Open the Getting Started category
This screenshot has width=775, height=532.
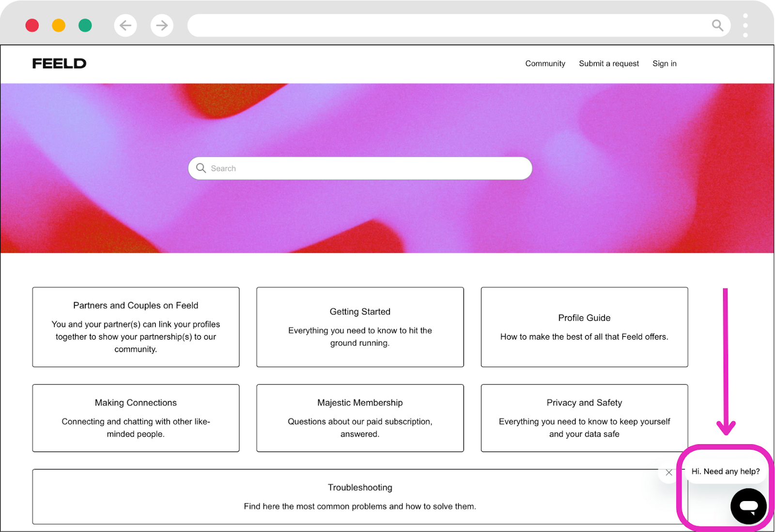tap(360, 327)
